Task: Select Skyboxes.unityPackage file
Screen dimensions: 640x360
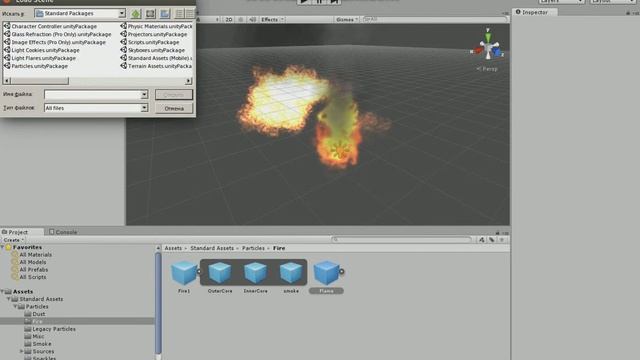Action: [x=152, y=50]
